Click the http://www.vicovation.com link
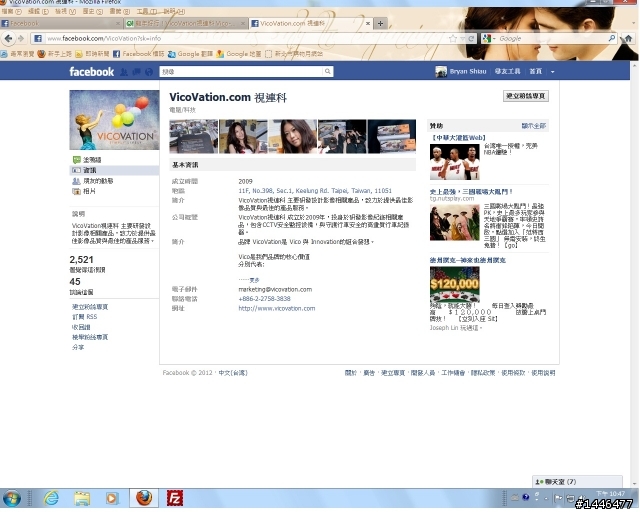The width and height of the screenshot is (640, 512). coord(277,308)
